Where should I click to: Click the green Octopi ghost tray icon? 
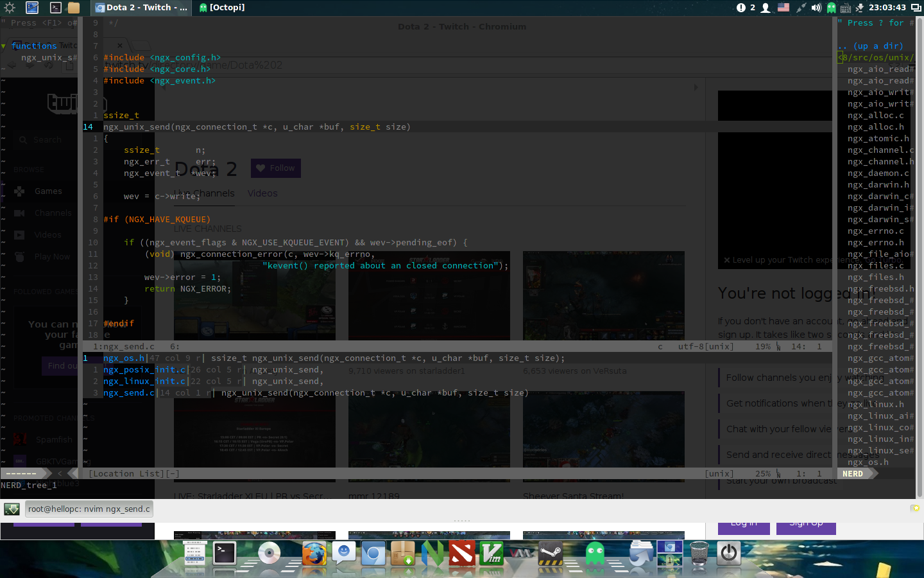[x=831, y=8]
